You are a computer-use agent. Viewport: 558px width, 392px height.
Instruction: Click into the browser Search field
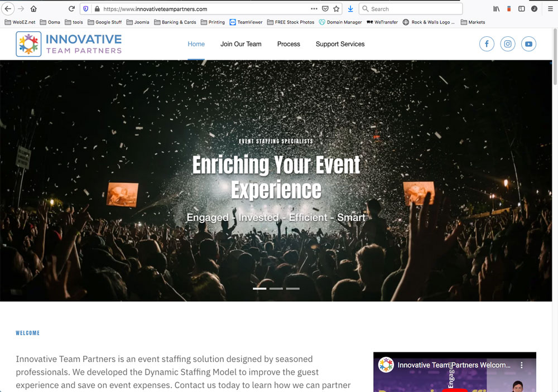(x=413, y=9)
